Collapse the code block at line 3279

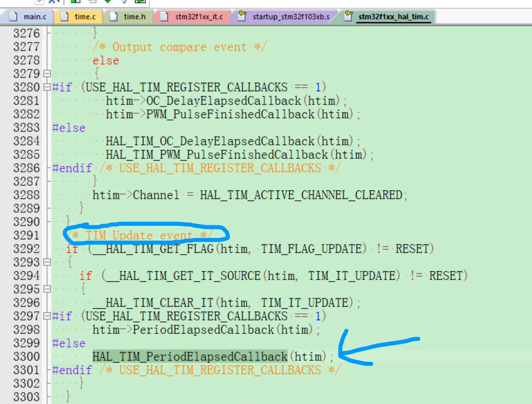point(47,74)
